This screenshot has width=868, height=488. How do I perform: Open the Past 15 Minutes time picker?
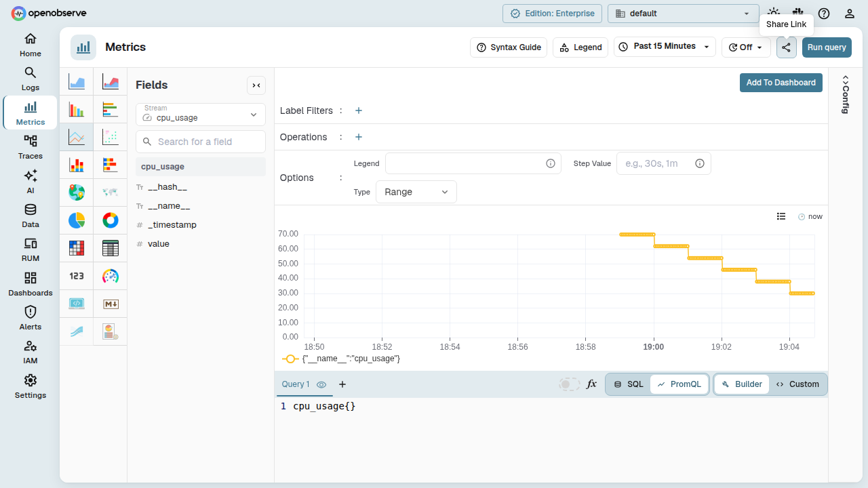click(665, 47)
